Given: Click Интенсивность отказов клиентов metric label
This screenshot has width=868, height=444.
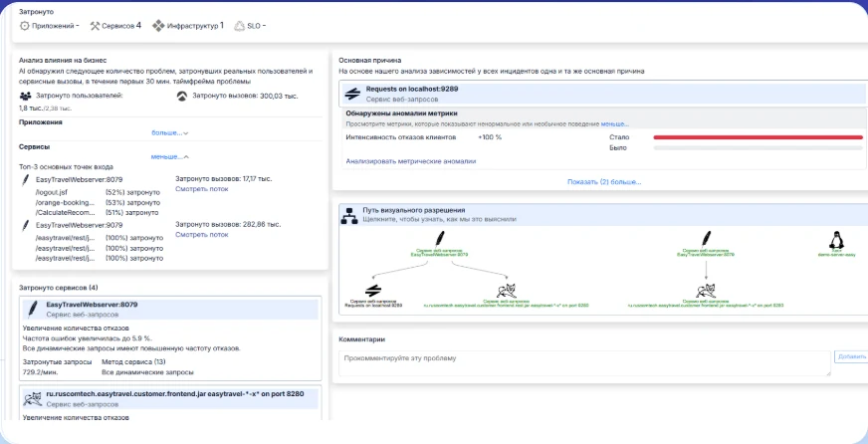Looking at the screenshot, I should coord(401,136).
